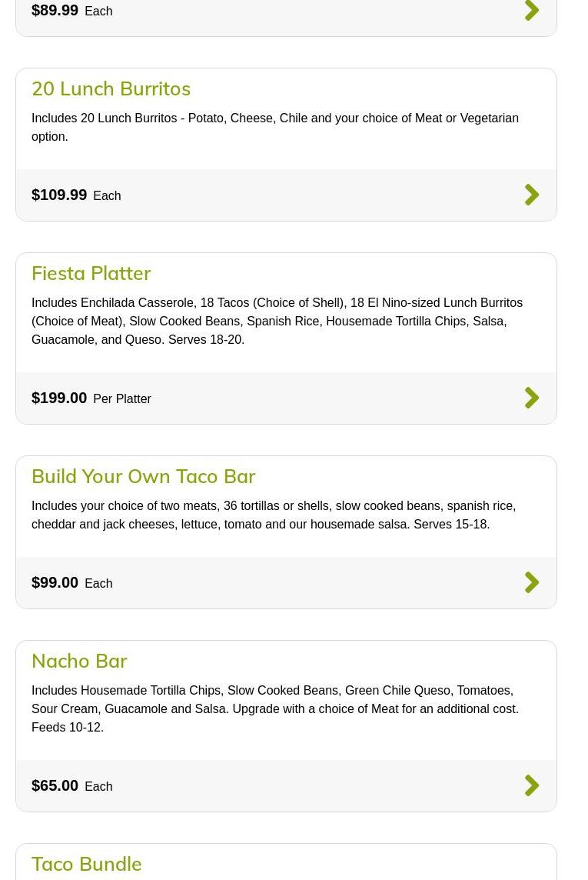Click the chevron arrow beside the $89.99 price

(532, 11)
